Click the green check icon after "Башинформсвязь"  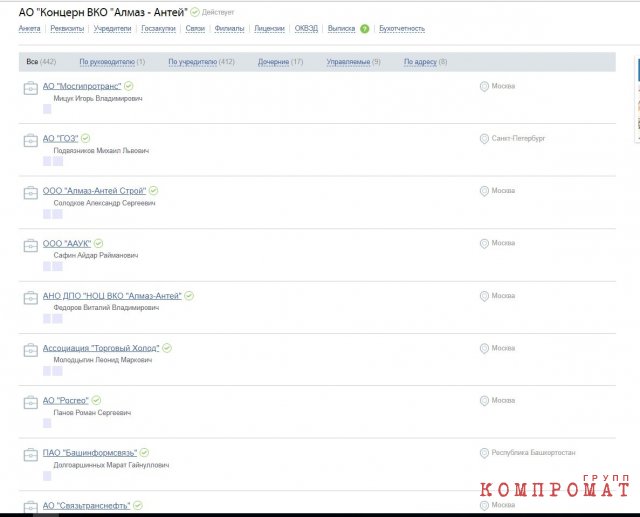click(x=144, y=453)
